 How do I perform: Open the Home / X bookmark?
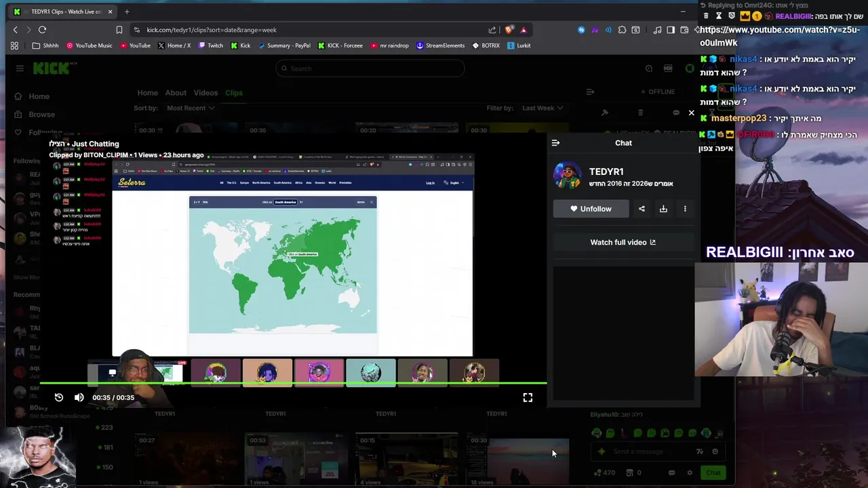(174, 45)
